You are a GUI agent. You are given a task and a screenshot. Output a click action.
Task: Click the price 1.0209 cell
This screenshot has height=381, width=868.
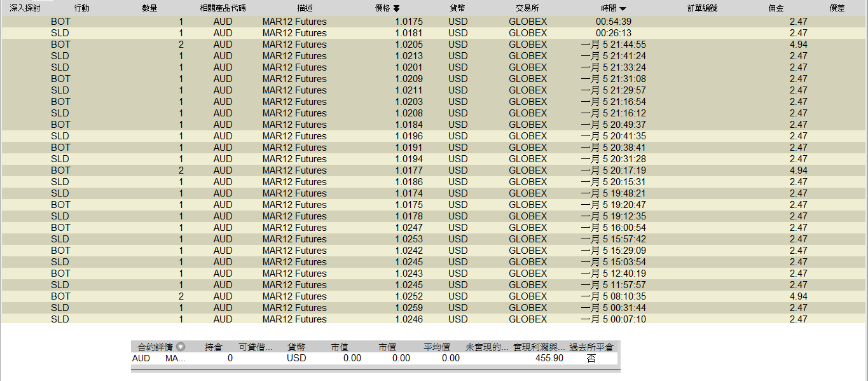409,79
